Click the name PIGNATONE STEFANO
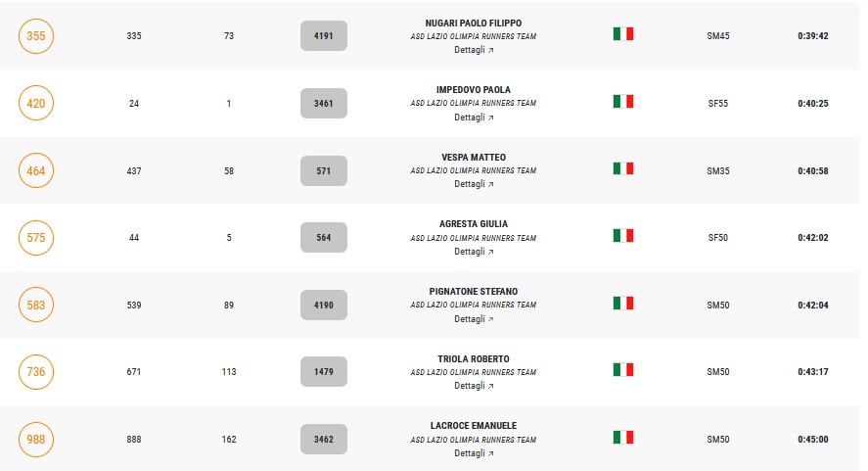 pyautogui.click(x=474, y=292)
